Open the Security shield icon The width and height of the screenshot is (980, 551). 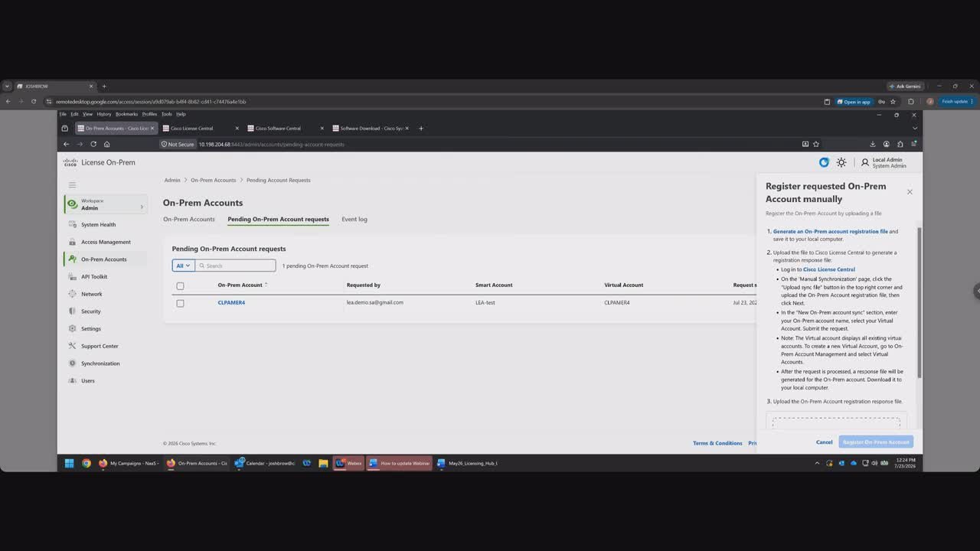pyautogui.click(x=73, y=311)
